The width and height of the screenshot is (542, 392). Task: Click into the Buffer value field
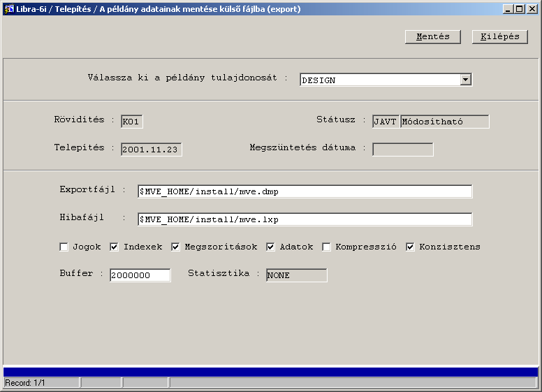point(140,275)
